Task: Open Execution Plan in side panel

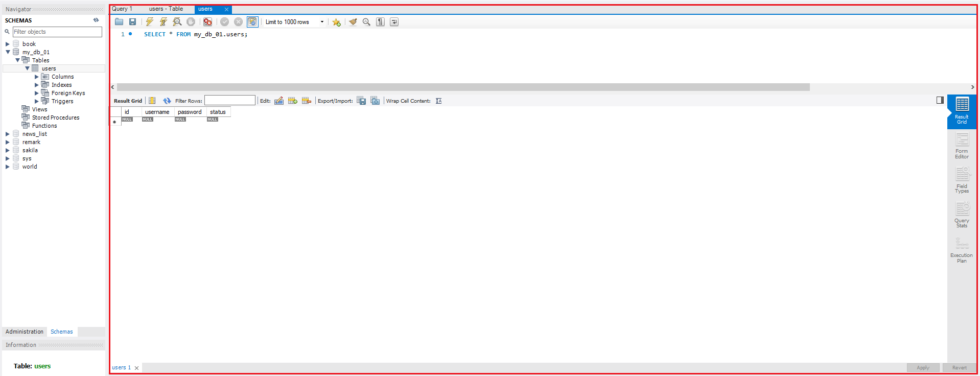Action: click(962, 250)
